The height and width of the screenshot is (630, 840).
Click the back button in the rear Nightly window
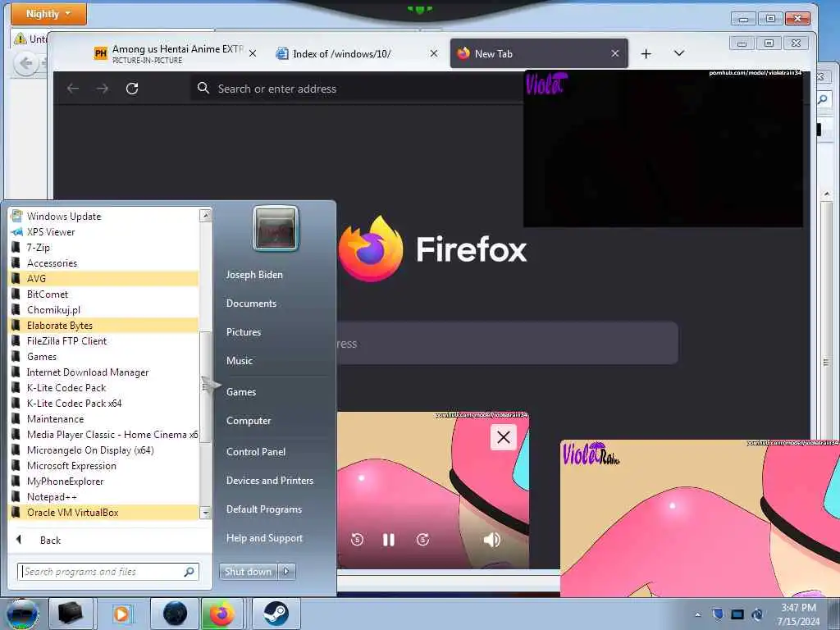(25, 64)
